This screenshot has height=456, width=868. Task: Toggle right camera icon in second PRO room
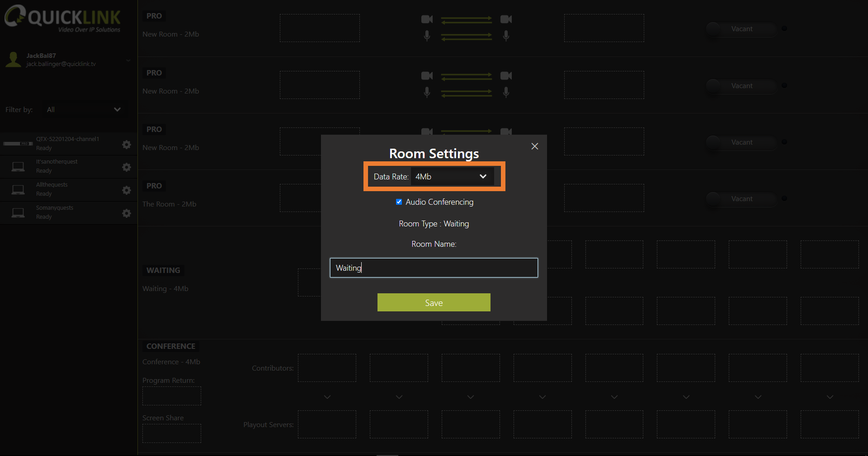(x=506, y=75)
